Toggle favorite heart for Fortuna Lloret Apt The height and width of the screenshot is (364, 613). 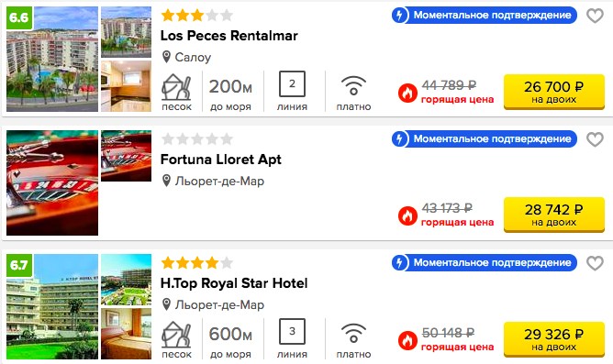click(595, 139)
